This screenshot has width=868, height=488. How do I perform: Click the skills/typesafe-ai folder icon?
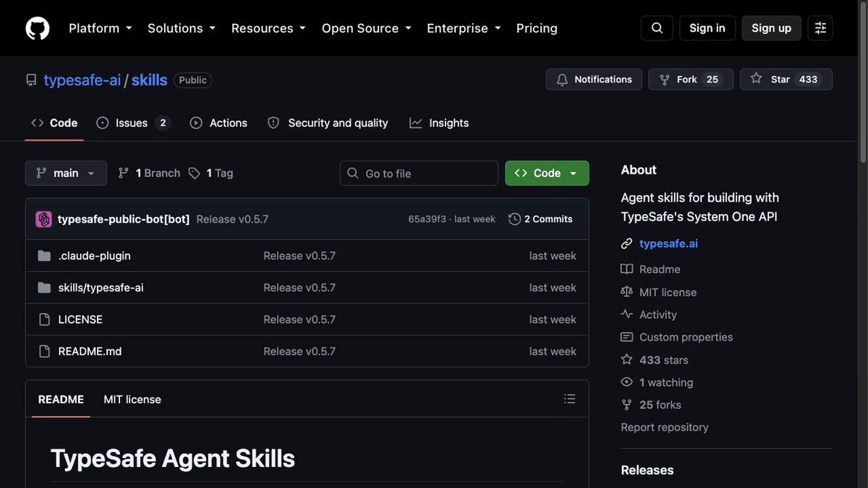pyautogui.click(x=44, y=288)
